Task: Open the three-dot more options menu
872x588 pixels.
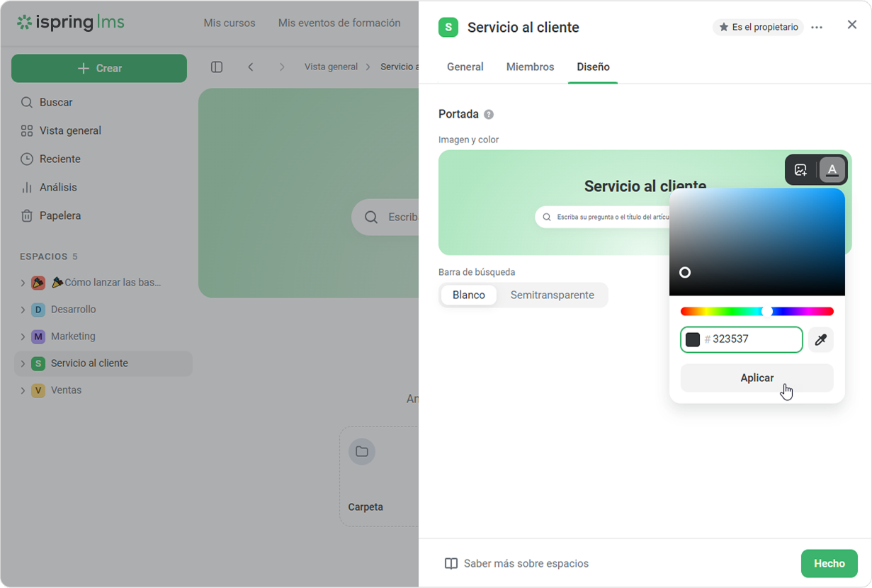Action: coord(817,28)
